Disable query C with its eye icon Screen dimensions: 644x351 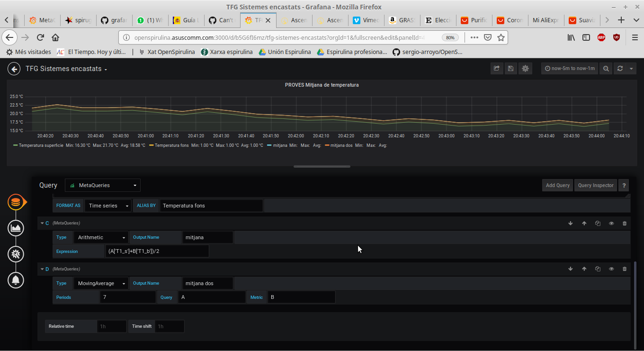[611, 223]
